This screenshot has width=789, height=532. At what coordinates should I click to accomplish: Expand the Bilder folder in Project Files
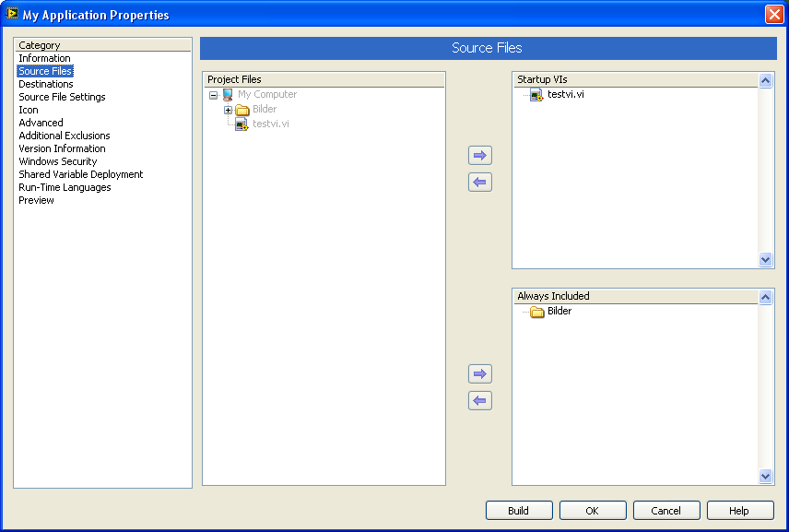[228, 110]
